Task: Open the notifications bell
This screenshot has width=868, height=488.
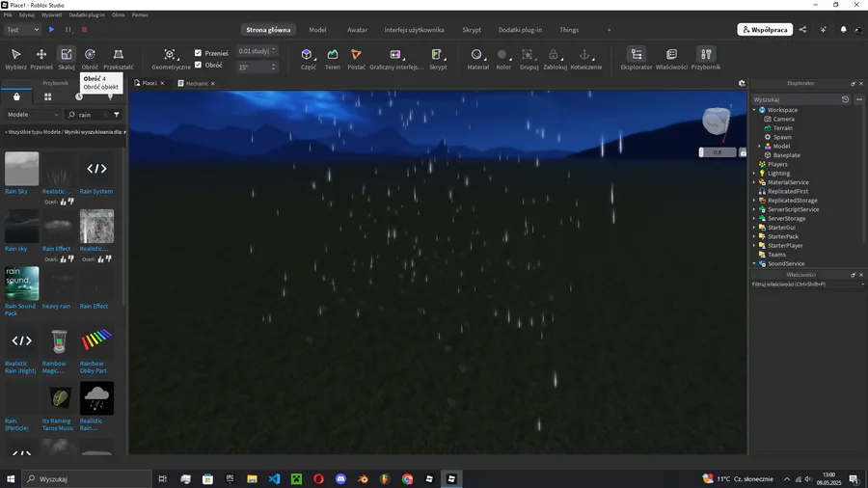Action: click(843, 29)
